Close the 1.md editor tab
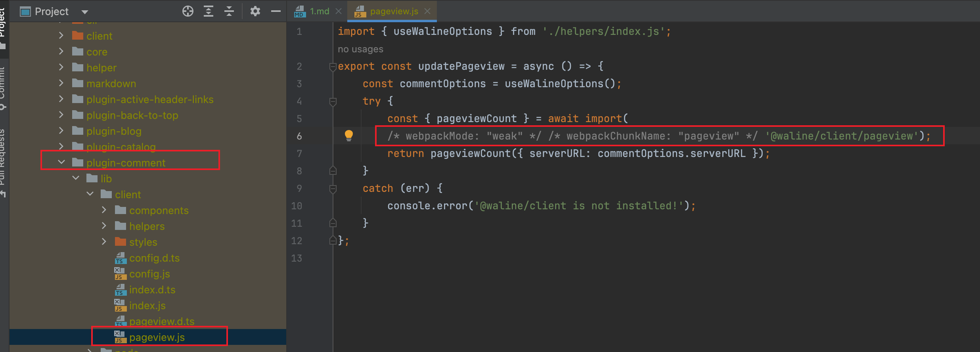Viewport: 980px width, 352px height. pos(339,11)
